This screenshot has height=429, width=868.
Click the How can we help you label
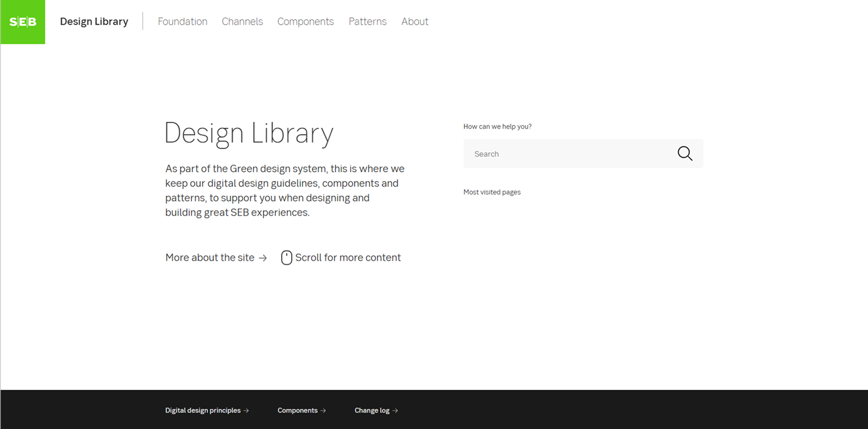tap(497, 126)
